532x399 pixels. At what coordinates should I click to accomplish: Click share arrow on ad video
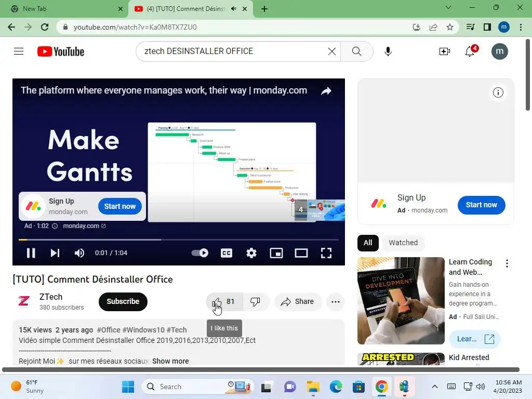click(326, 91)
